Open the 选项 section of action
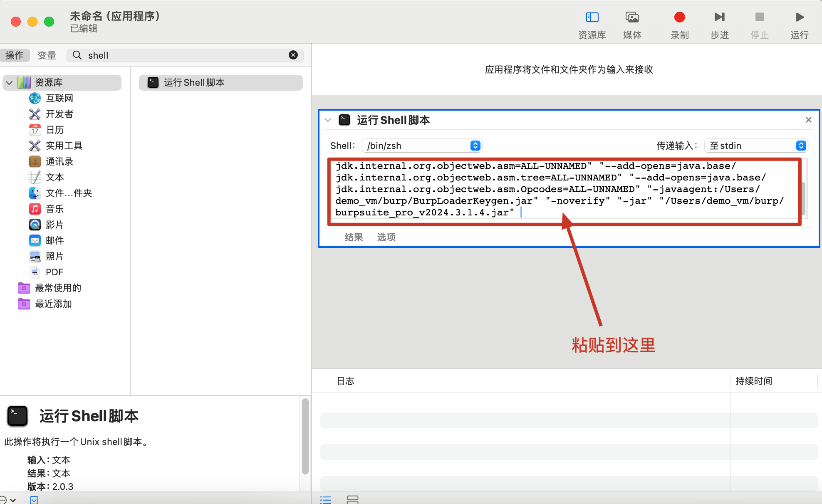The image size is (822, 504). point(386,237)
